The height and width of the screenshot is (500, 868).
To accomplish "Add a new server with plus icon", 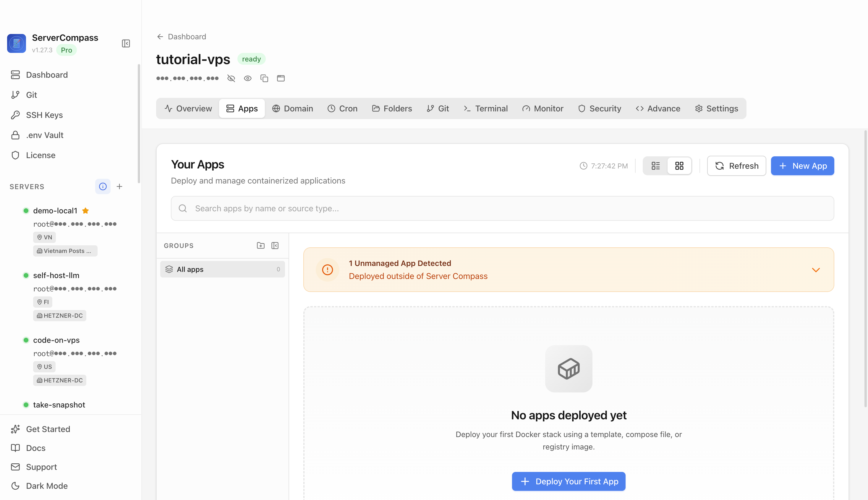I will [x=119, y=186].
